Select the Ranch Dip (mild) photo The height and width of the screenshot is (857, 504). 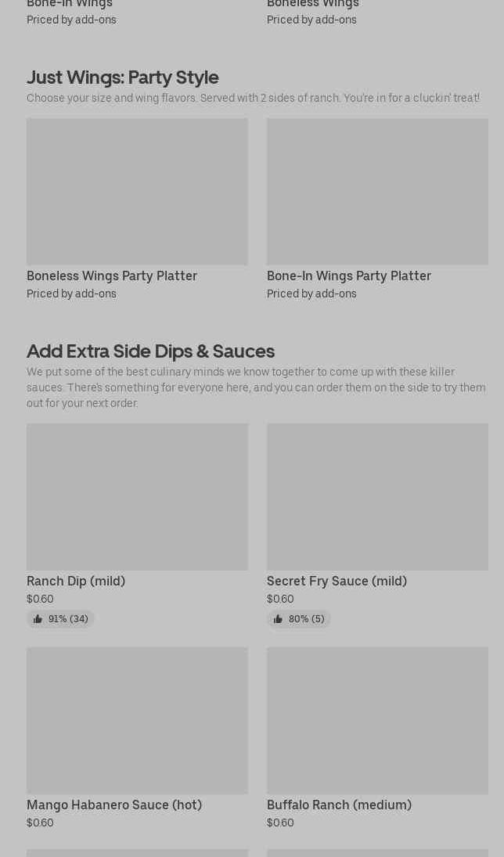pyautogui.click(x=137, y=497)
